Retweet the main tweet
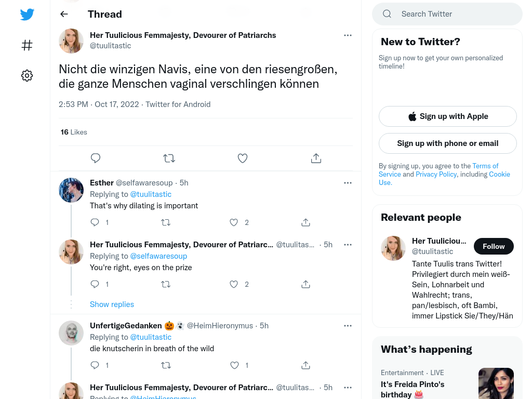Viewport: 532px width, 399px height. (x=169, y=158)
